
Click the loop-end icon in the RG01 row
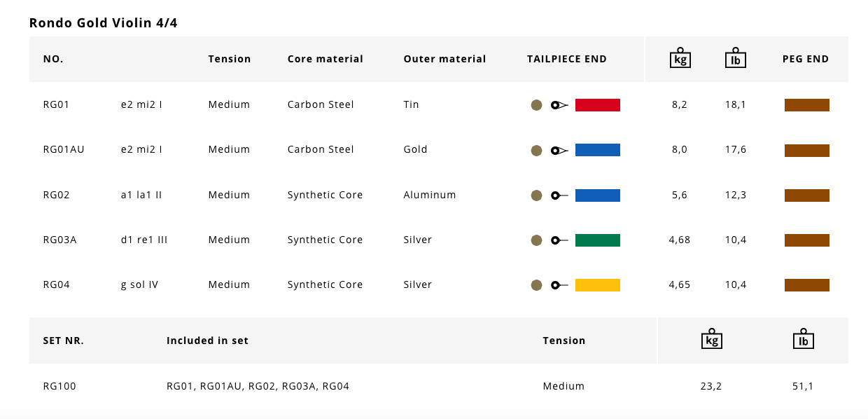(x=559, y=105)
